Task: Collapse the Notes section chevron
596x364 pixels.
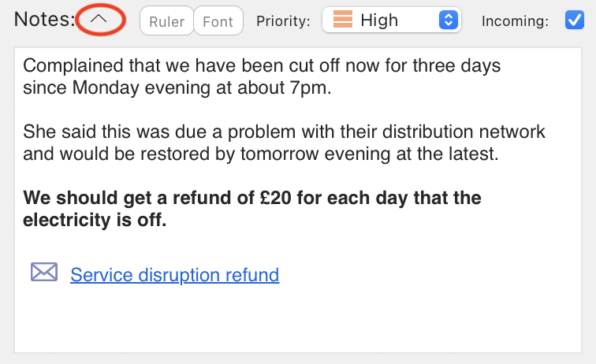Action: pos(101,20)
